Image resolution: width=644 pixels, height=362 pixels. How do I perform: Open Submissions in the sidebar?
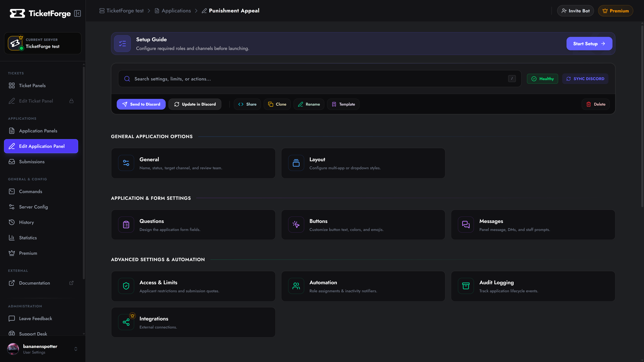pyautogui.click(x=41, y=162)
